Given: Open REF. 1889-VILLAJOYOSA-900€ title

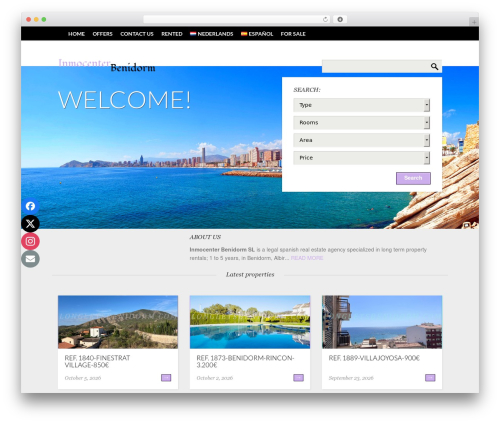Looking at the screenshot, I should coord(374,358).
